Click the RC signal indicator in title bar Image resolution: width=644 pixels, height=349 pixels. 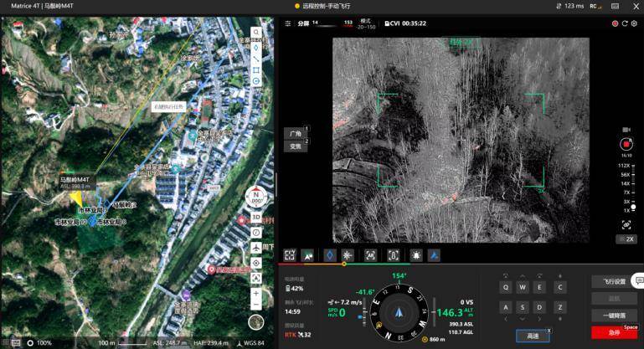tap(595, 6)
